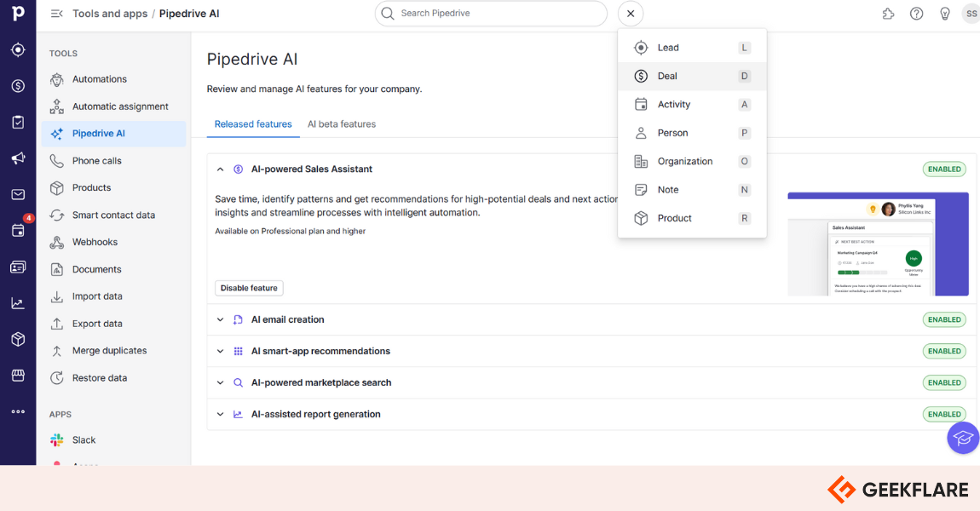Image resolution: width=980 pixels, height=511 pixels.
Task: Add a new Deal from menu
Action: click(692, 76)
